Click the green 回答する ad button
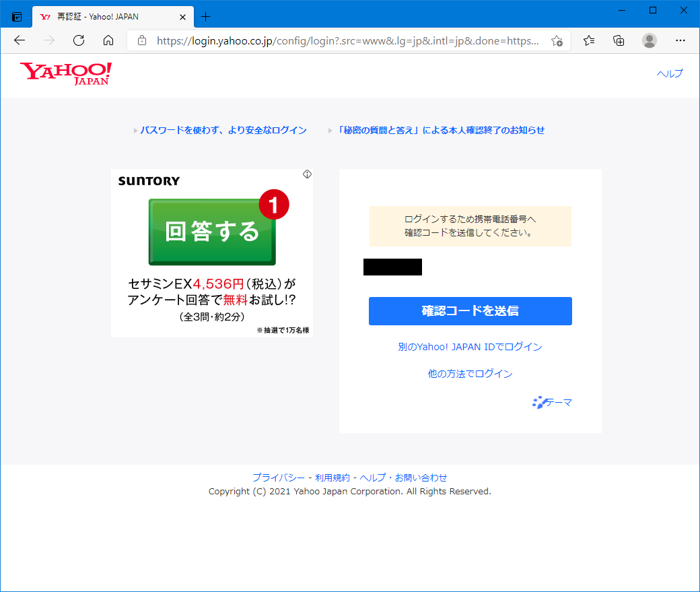This screenshot has width=700, height=592. [x=212, y=232]
